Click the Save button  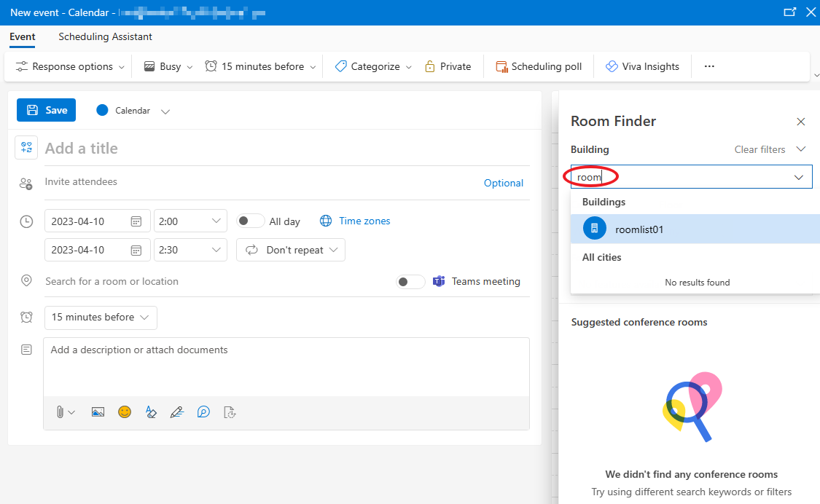click(x=46, y=110)
